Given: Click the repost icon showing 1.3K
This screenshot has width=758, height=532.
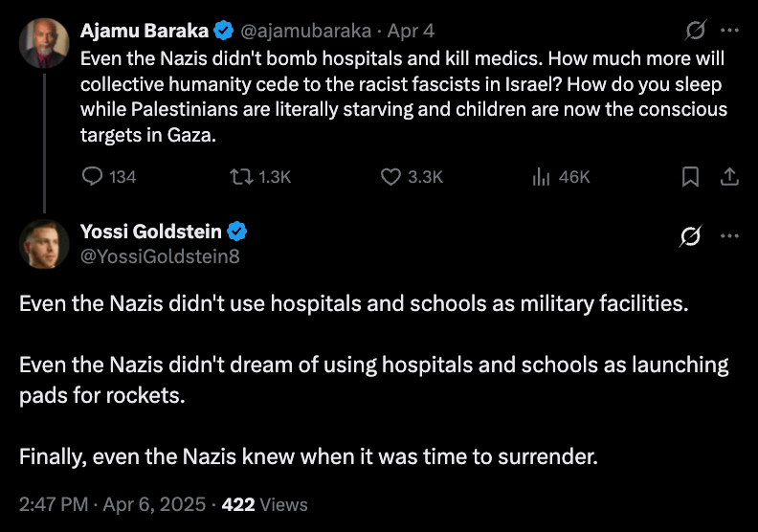Looking at the screenshot, I should 241,177.
